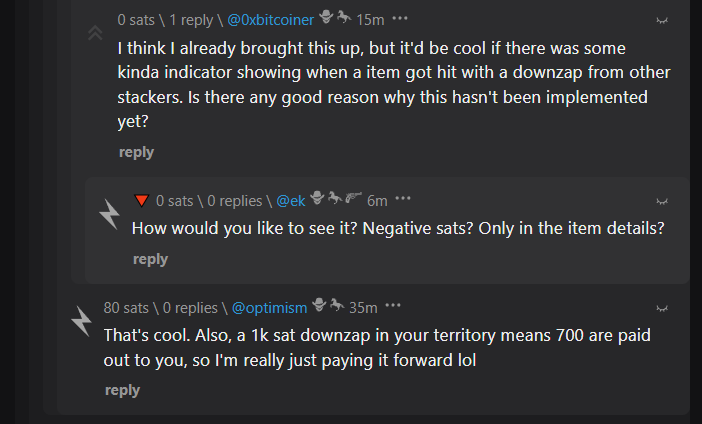Open the three-dot menu on @optimism's comment
Screen dimensions: 702x424
click(x=393, y=306)
